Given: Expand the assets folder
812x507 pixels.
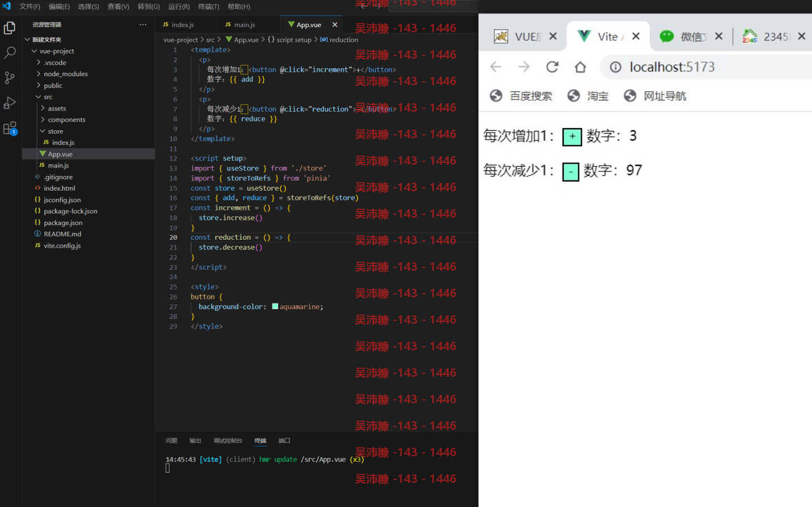Looking at the screenshot, I should point(89,108).
